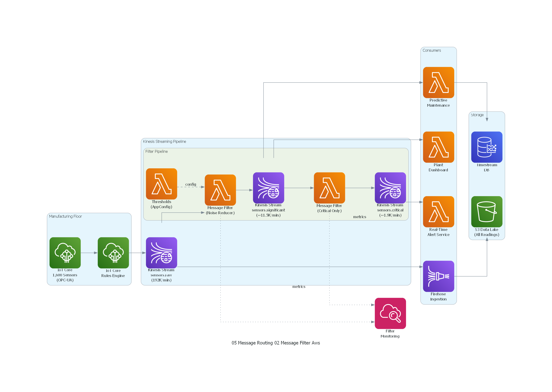Click the Kinesis Streaming Pipeline container title
The width and height of the screenshot is (552, 392).
165,142
